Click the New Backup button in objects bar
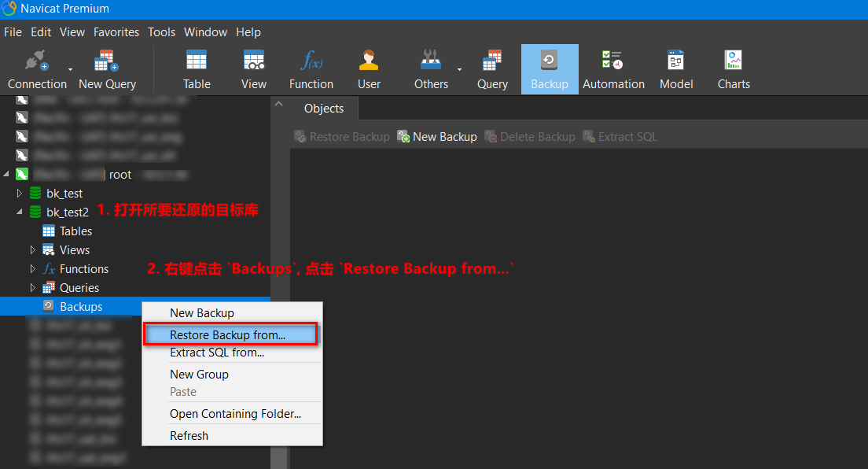868x469 pixels. click(437, 137)
